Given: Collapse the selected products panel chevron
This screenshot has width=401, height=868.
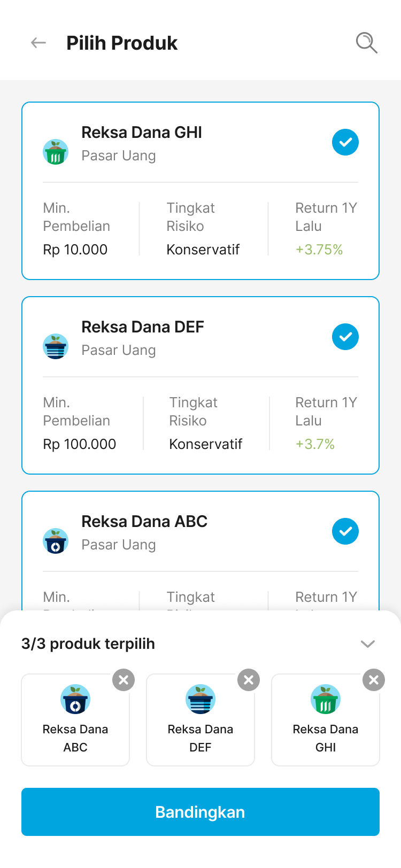Looking at the screenshot, I should coord(368,644).
